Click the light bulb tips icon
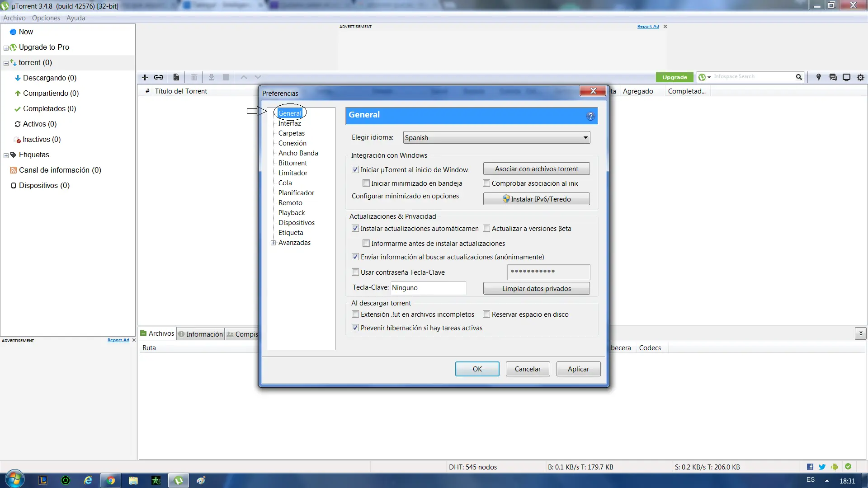Screen dimensions: 868x488 (818, 77)
